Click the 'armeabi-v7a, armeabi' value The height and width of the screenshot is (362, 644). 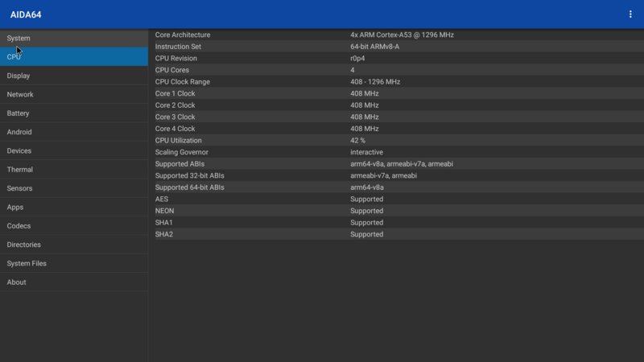(384, 175)
